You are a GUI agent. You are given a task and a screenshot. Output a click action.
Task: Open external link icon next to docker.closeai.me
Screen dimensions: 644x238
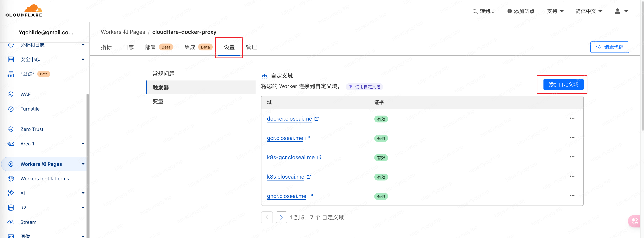316,119
